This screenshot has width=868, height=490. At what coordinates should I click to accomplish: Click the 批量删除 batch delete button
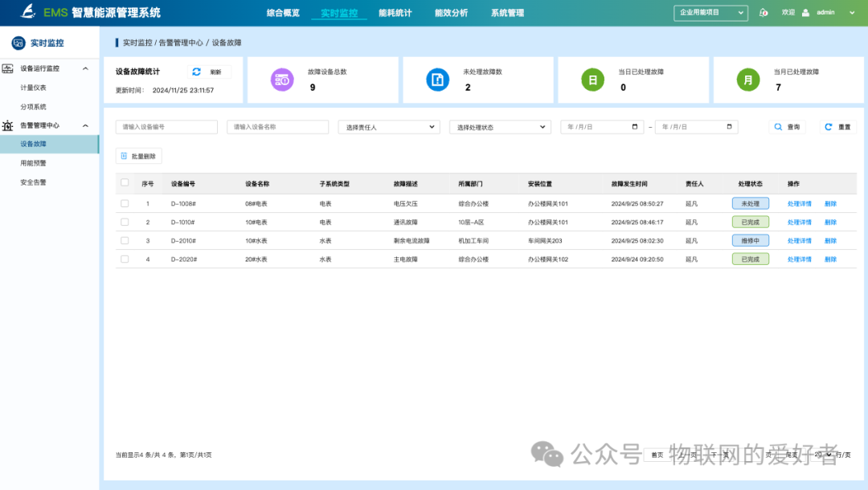tap(138, 156)
